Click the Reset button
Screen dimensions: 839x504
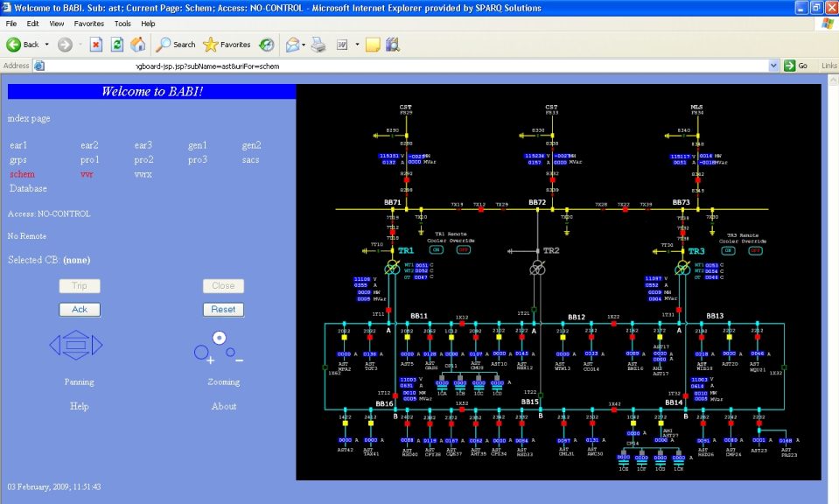(x=223, y=309)
